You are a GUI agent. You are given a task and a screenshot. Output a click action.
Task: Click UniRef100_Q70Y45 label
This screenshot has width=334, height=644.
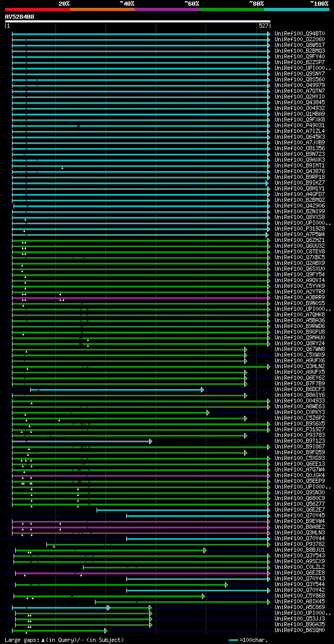tap(300, 515)
